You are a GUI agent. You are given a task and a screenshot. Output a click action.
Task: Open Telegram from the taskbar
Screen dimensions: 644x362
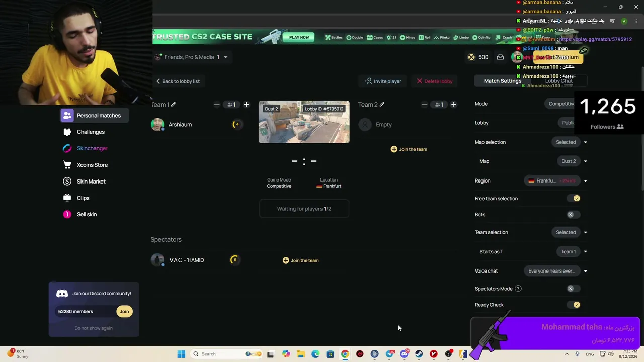click(x=389, y=354)
